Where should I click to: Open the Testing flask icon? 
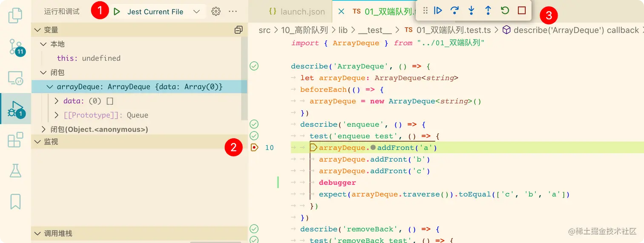[15, 171]
